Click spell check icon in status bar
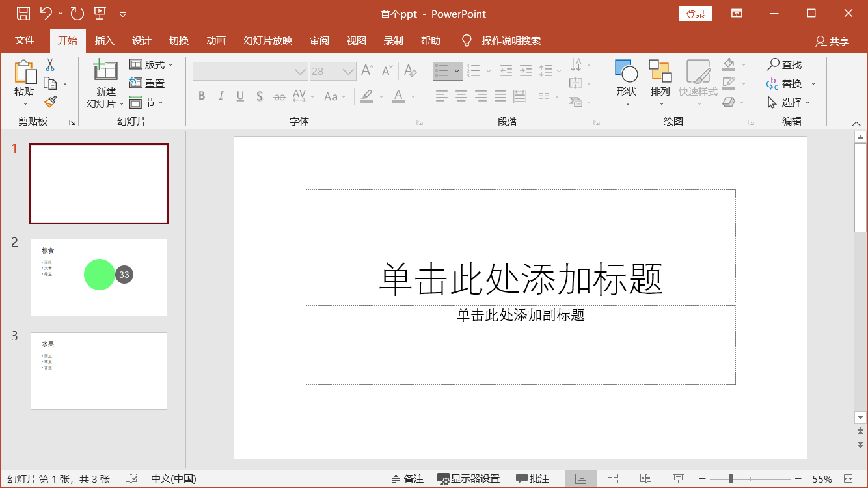This screenshot has height=488, width=868. click(131, 479)
